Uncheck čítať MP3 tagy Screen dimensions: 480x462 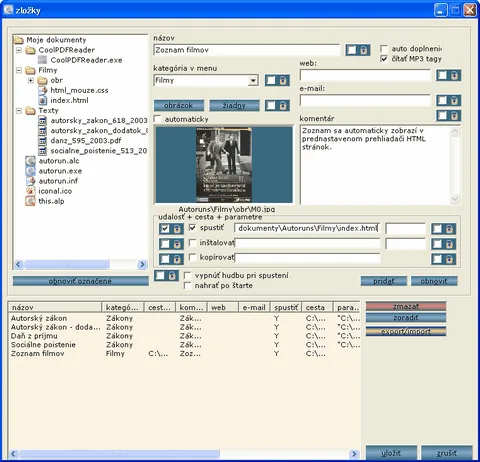(x=384, y=59)
